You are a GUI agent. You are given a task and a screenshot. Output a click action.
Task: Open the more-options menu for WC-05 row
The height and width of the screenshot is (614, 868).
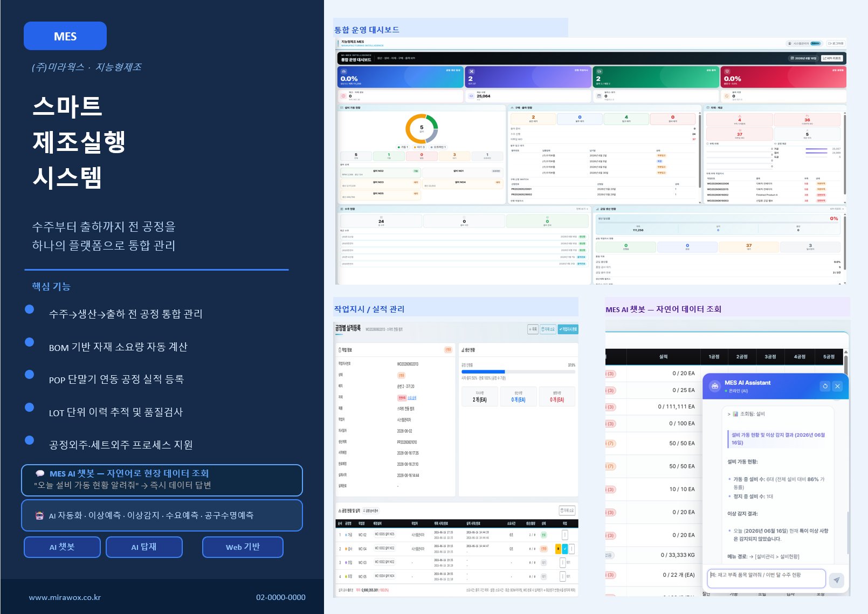coord(562,576)
